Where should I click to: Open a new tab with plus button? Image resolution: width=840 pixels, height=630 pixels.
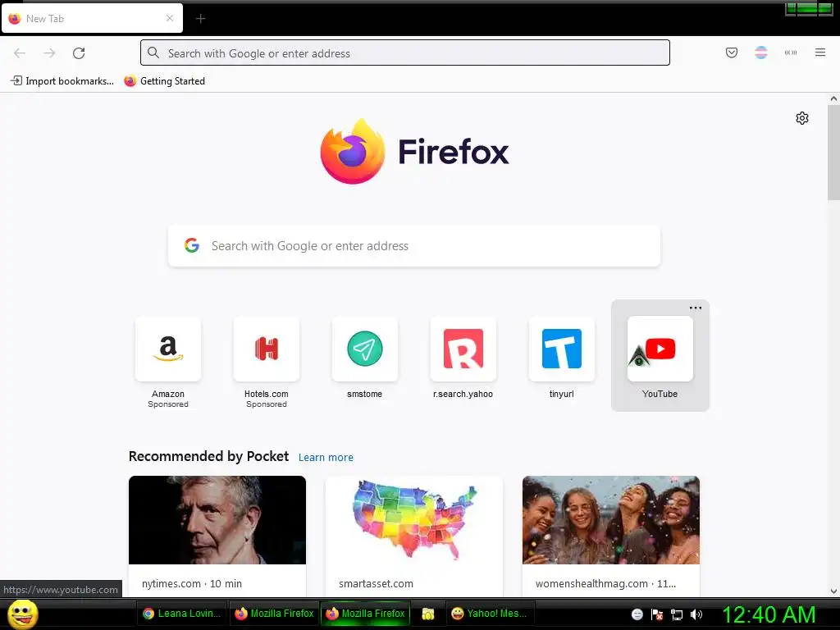click(200, 19)
